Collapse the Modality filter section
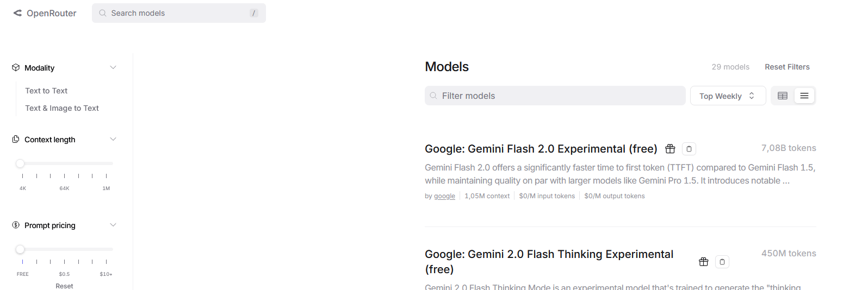 point(113,67)
